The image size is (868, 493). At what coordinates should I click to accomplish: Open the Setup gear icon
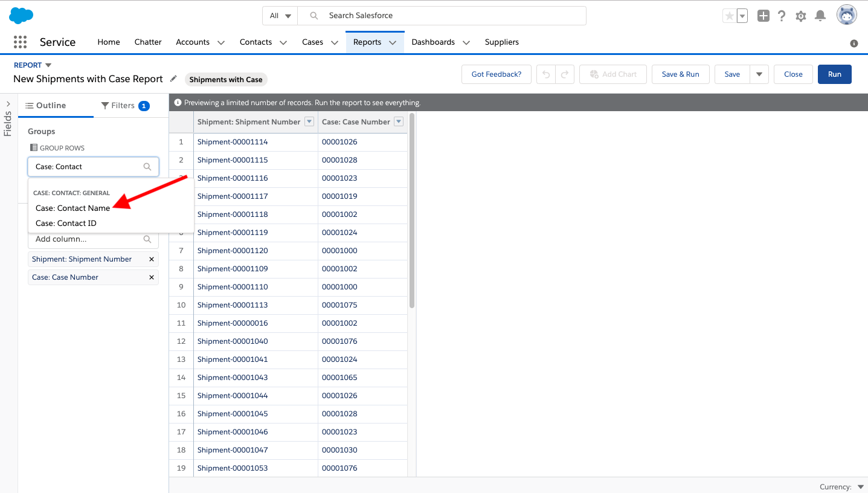(x=801, y=16)
